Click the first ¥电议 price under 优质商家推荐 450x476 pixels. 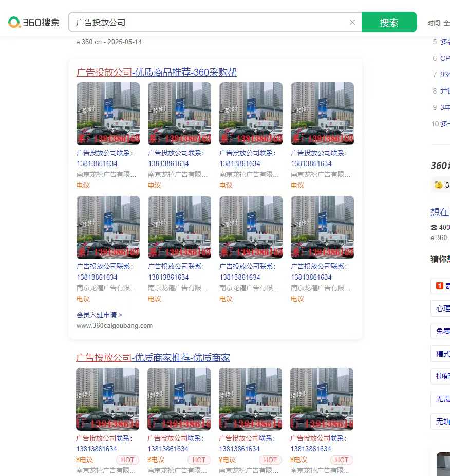[x=85, y=460]
